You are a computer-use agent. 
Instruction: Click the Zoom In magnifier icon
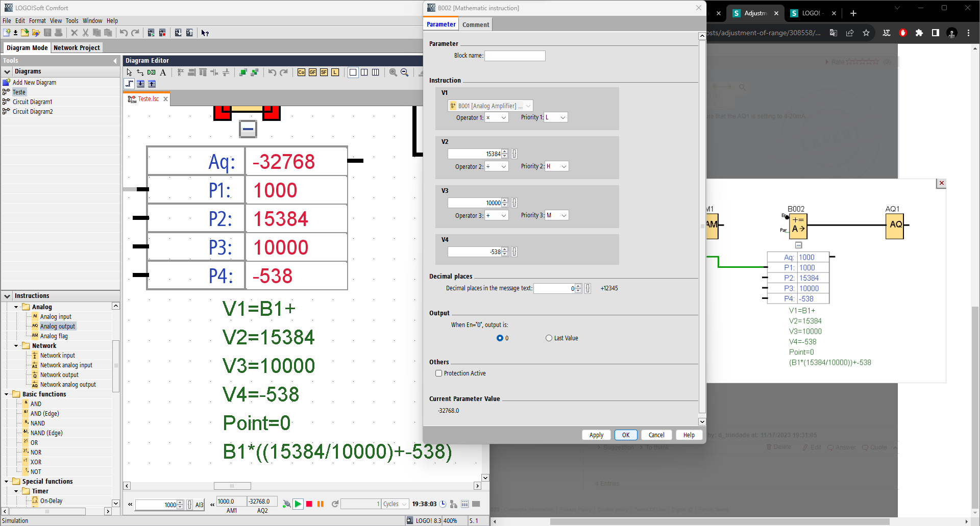[x=393, y=72]
